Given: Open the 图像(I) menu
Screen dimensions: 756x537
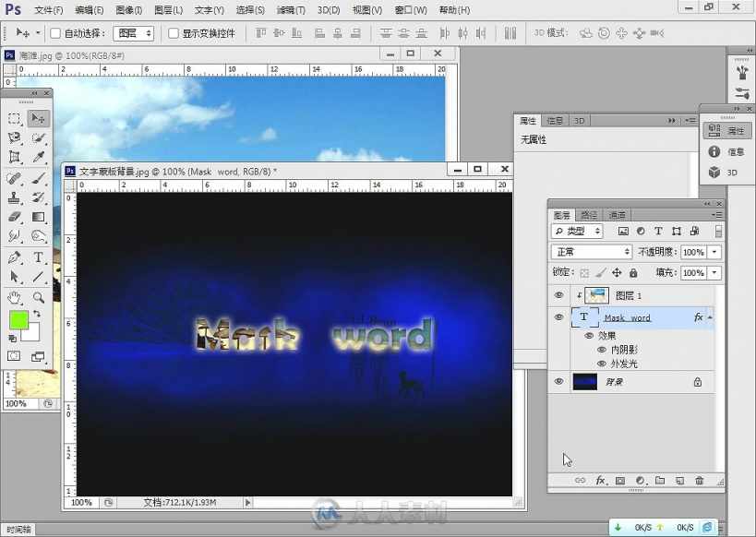Looking at the screenshot, I should coord(128,9).
